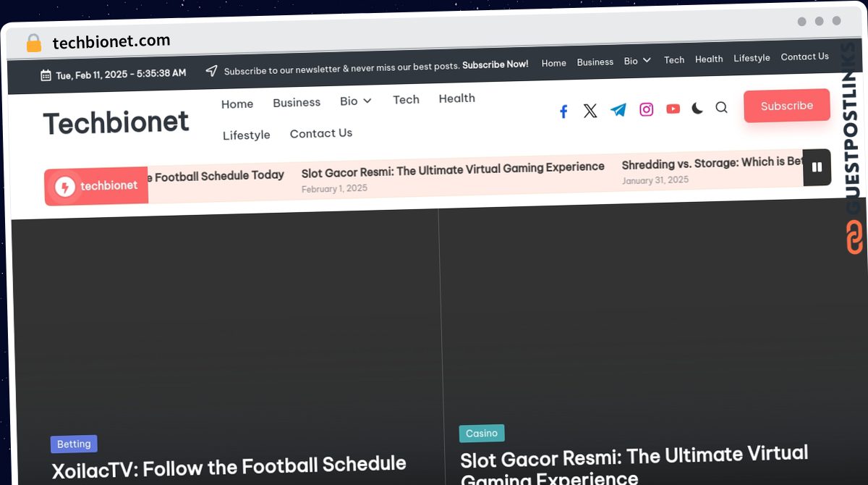This screenshot has width=868, height=485.
Task: Open XoilacTV Follow the Football Schedule article
Action: [x=229, y=467]
